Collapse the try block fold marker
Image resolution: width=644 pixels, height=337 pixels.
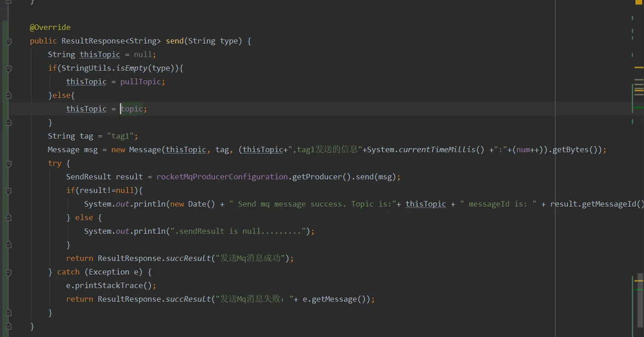tap(8, 163)
